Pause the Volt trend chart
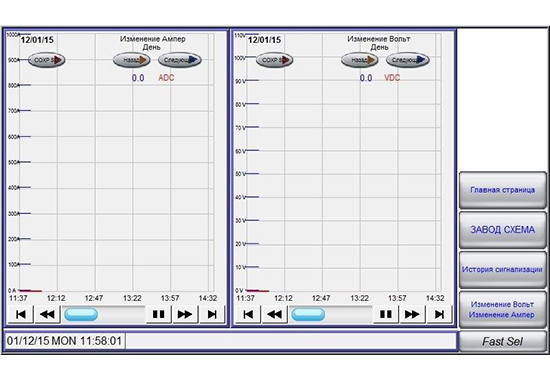Image resolution: width=550 pixels, height=380 pixels. coord(386,314)
